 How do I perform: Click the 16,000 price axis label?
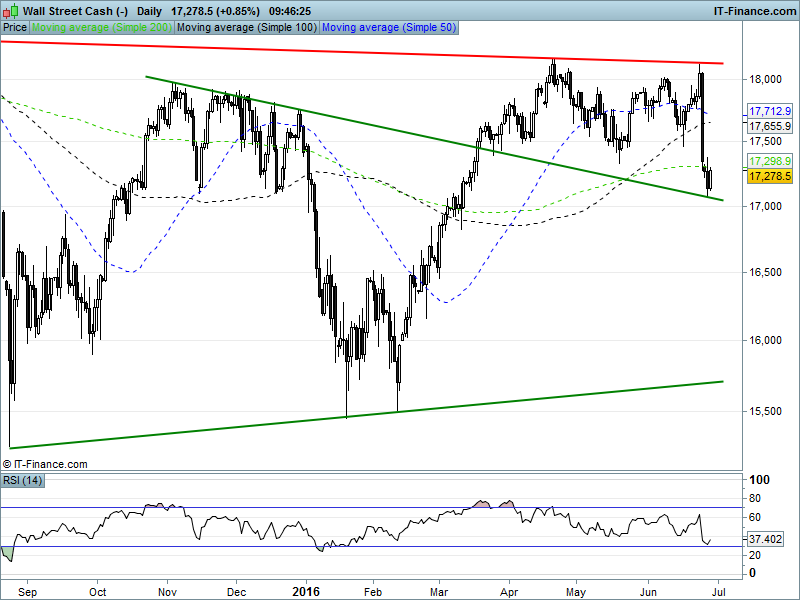pyautogui.click(x=765, y=340)
